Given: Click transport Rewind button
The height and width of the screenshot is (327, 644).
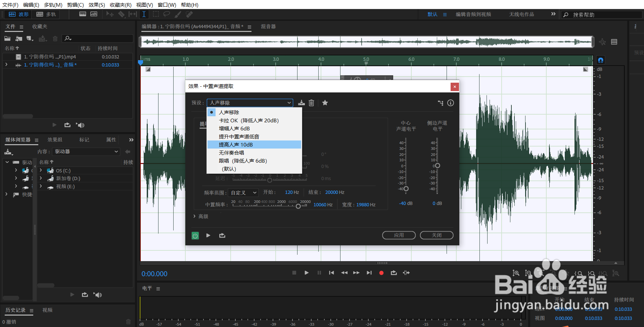Looking at the screenshot, I should click(344, 273).
